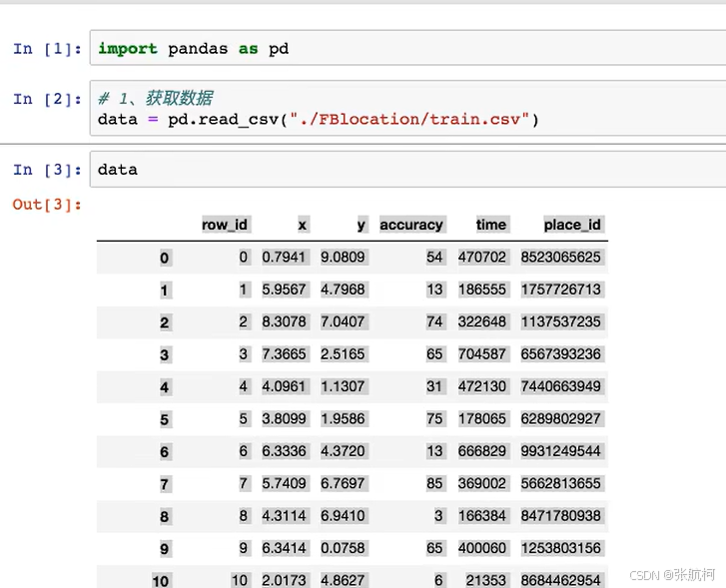This screenshot has width=726, height=588.
Task: Click the y column header
Action: [x=362, y=225]
